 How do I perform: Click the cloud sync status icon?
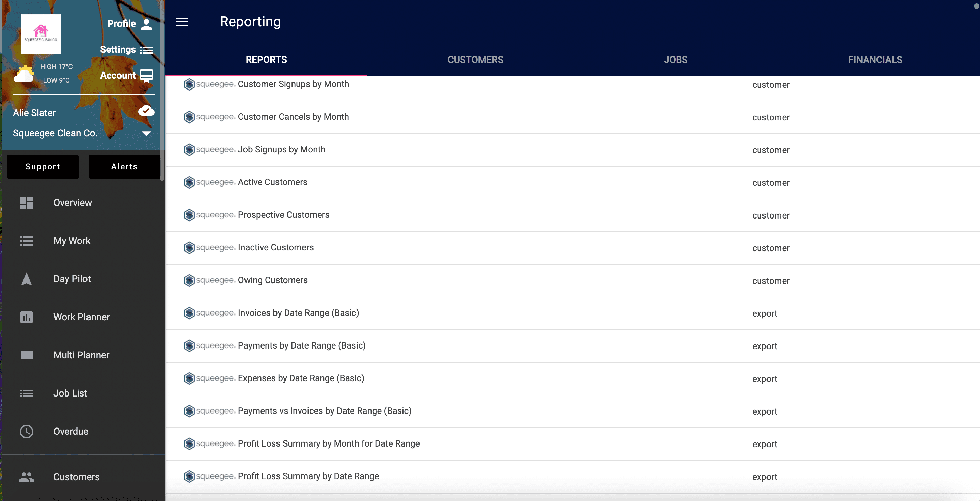(x=146, y=111)
